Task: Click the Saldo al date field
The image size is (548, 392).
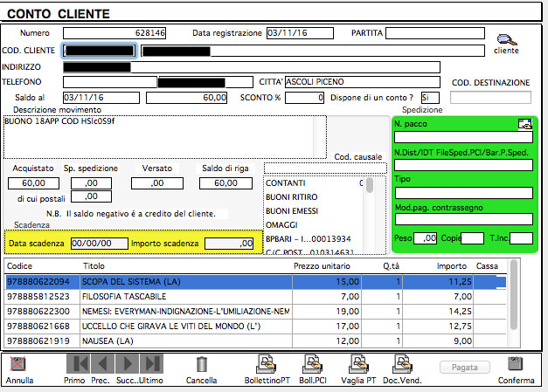Action: point(101,98)
